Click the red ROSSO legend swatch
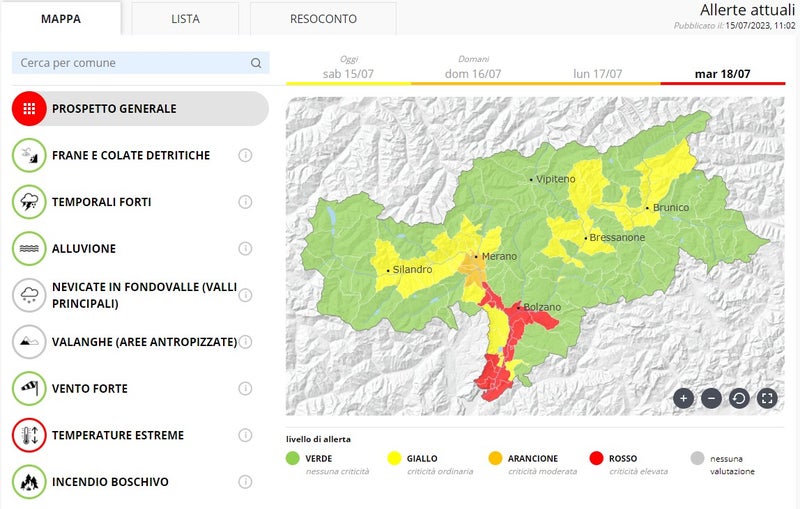Image resolution: width=800 pixels, height=509 pixels. click(597, 459)
